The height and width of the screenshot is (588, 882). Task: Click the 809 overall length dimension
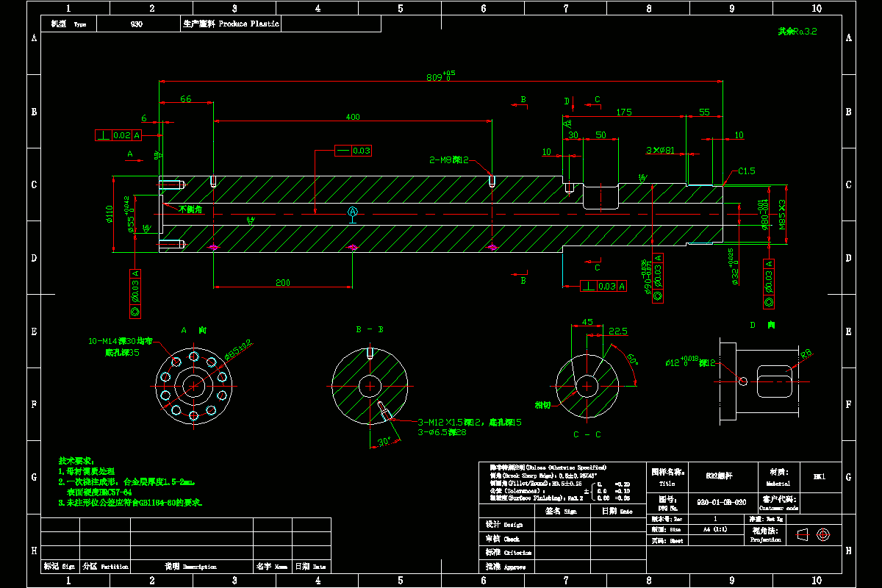pyautogui.click(x=441, y=75)
